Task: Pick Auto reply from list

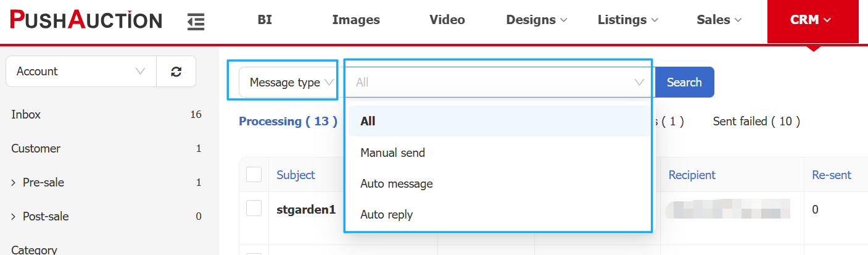Action: click(x=386, y=215)
